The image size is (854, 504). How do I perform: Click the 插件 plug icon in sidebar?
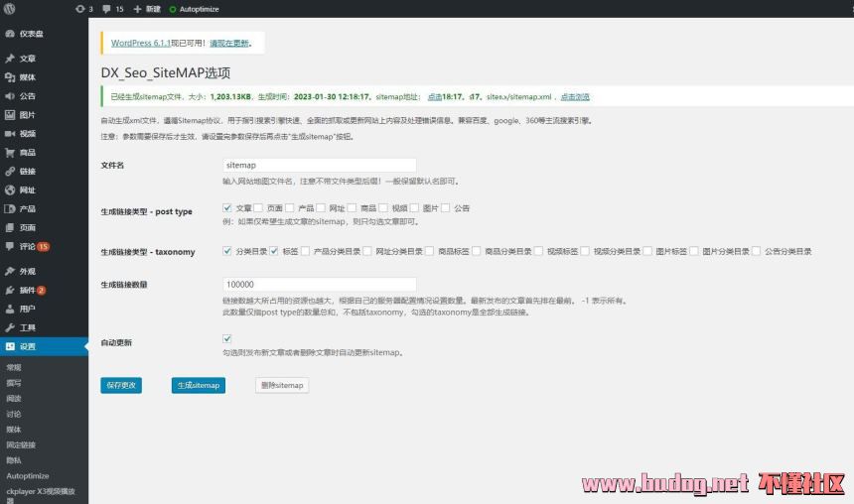pyautogui.click(x=10, y=290)
